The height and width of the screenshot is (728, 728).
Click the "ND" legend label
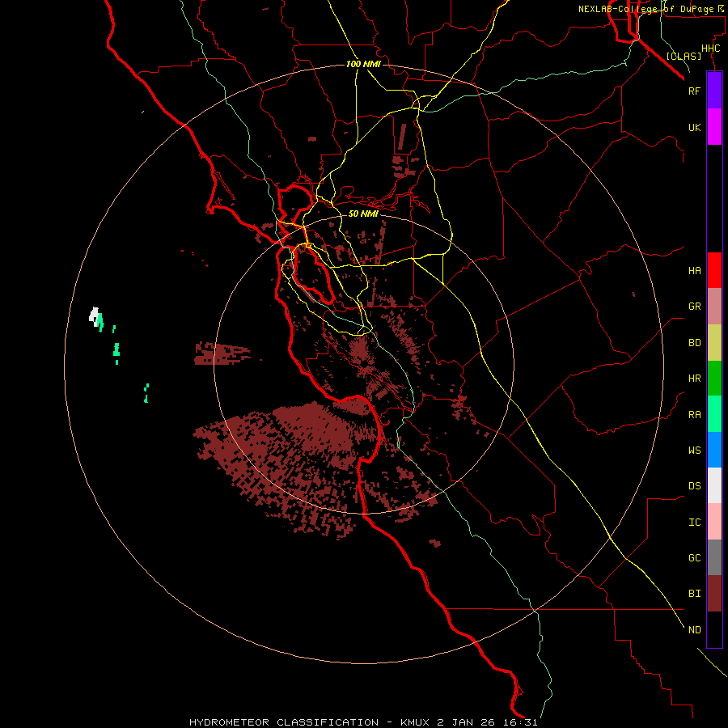694,630
